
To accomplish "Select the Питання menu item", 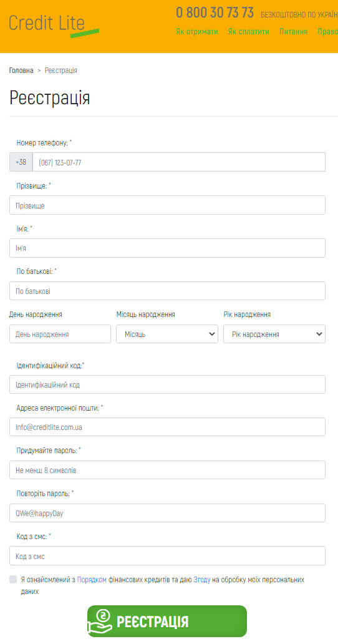I will (293, 32).
